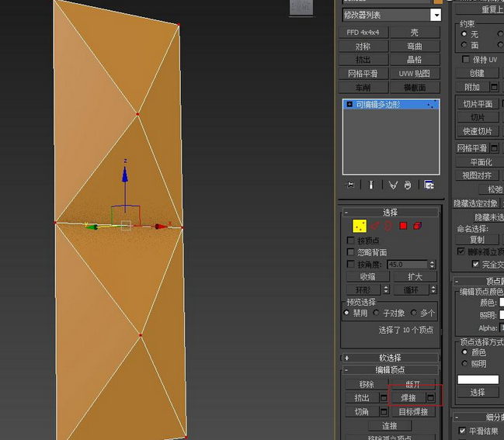
Task: Open settings box beside 网格平滑 in geometry panel
Action: [x=495, y=148]
